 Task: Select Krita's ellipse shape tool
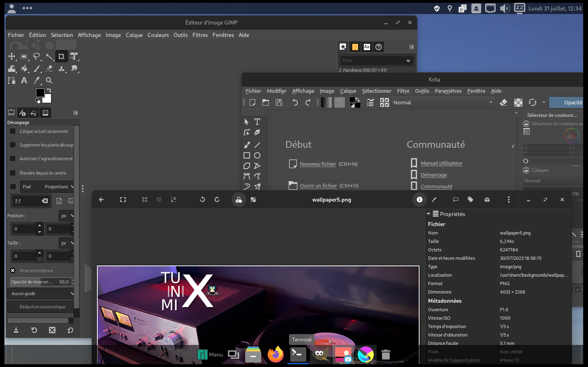click(257, 155)
